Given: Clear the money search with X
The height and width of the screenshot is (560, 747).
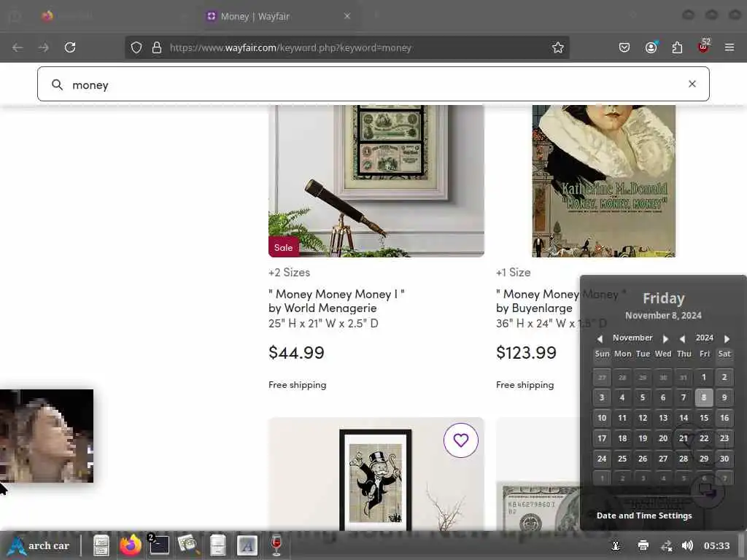Looking at the screenshot, I should point(692,84).
